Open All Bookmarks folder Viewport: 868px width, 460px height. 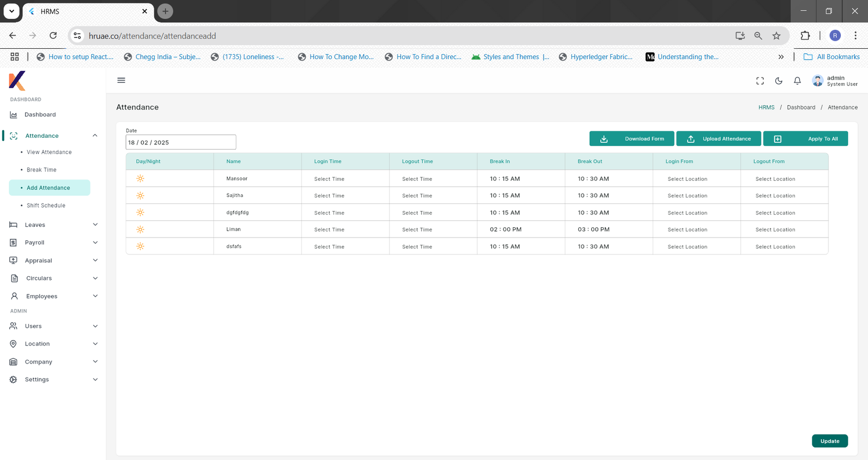click(x=832, y=57)
